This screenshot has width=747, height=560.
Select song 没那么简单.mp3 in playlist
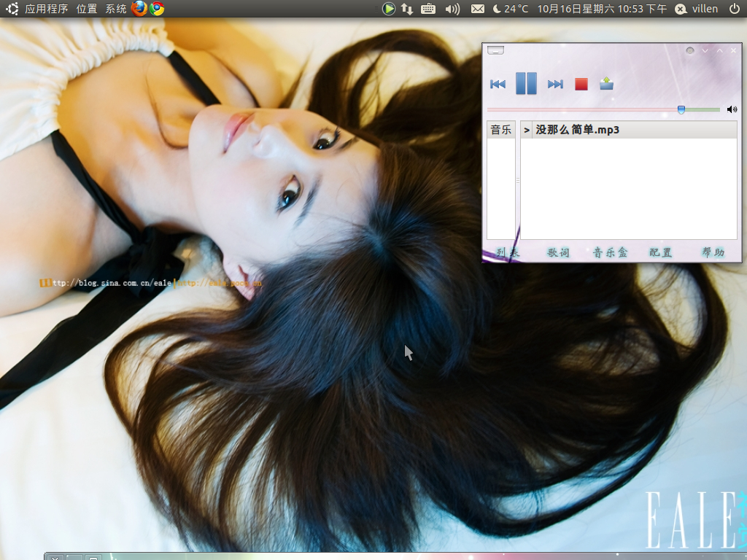click(628, 130)
